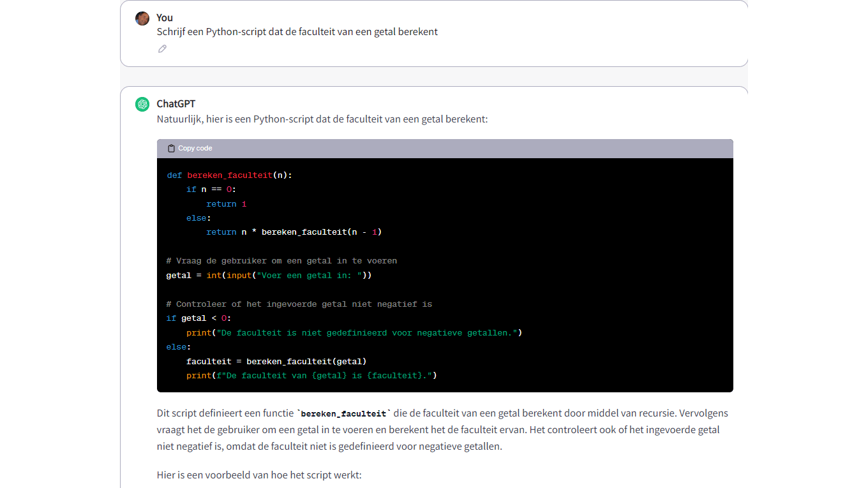This screenshot has height=488, width=868.
Task: Click the "ChatGPT" author name
Action: pos(176,104)
